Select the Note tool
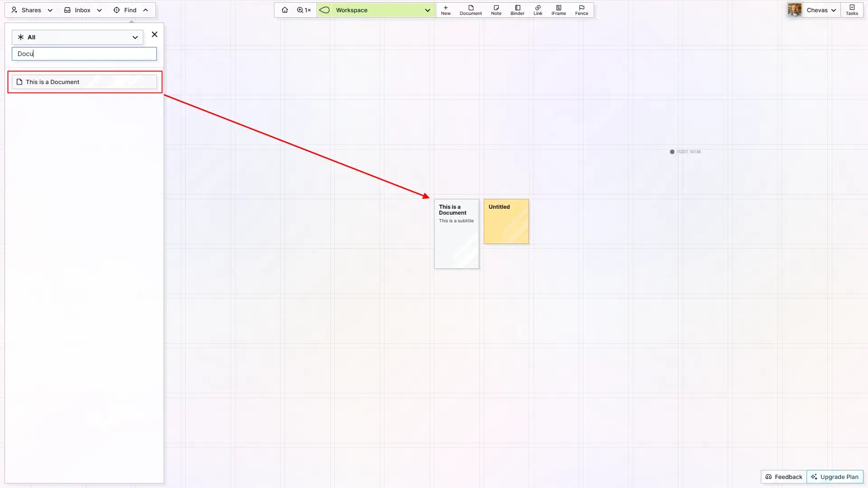Viewport: 868px width, 488px height. tap(496, 10)
